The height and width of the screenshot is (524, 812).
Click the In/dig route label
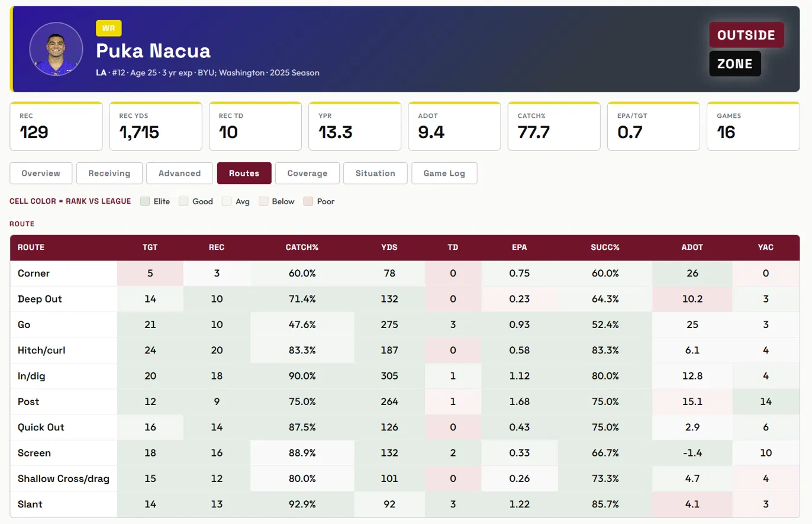tap(30, 376)
